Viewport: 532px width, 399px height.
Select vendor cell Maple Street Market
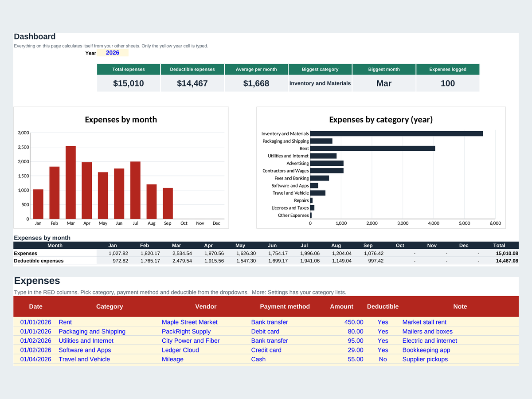pyautogui.click(x=206, y=322)
